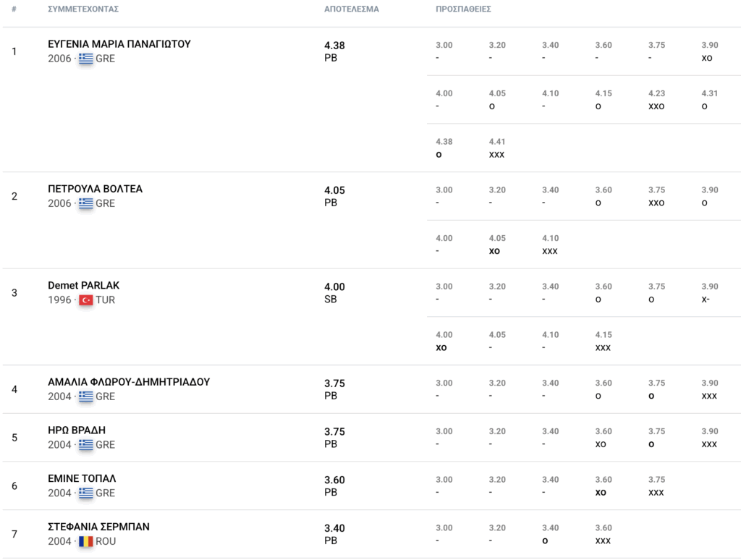
Task: Click the 4.41 xxx failed attempt cell
Action: (x=496, y=148)
